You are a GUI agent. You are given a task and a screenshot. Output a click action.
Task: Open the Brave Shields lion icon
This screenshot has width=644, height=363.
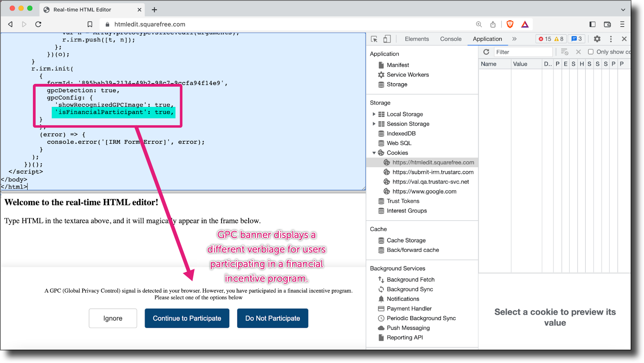pyautogui.click(x=510, y=24)
